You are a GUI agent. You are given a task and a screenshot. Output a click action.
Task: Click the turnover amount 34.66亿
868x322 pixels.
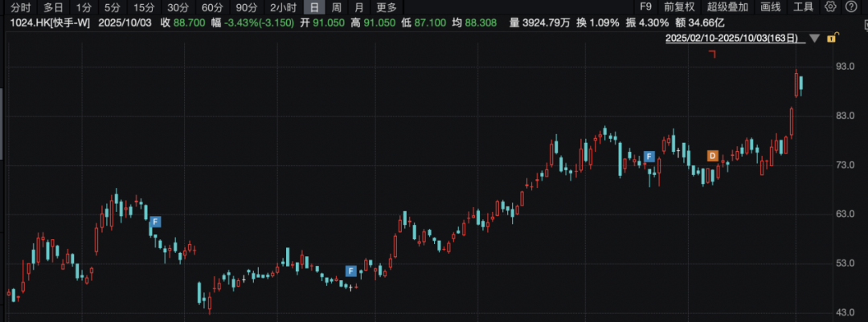[x=706, y=22]
